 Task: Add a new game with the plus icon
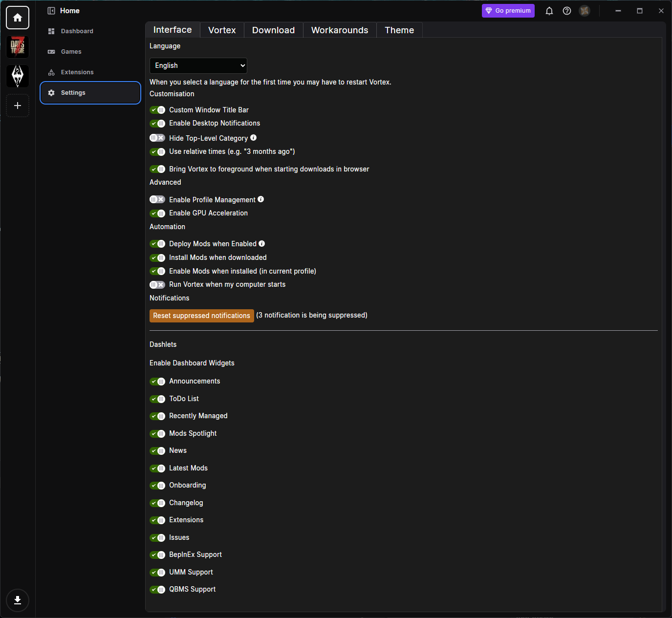[x=18, y=106]
